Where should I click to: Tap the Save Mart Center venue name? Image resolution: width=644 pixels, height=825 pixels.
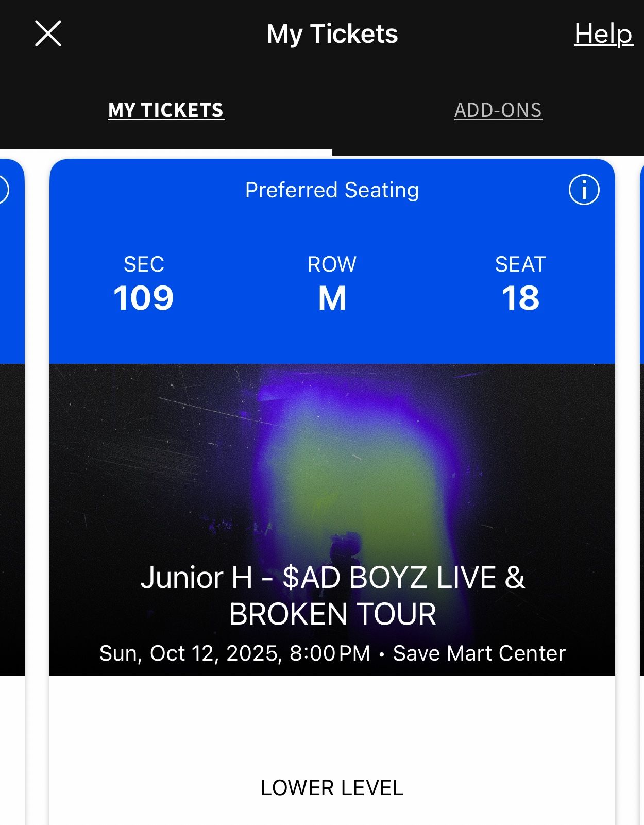(x=479, y=653)
